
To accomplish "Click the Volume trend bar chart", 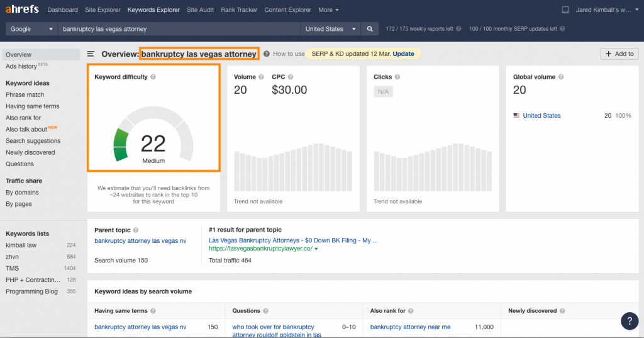I will (x=293, y=167).
